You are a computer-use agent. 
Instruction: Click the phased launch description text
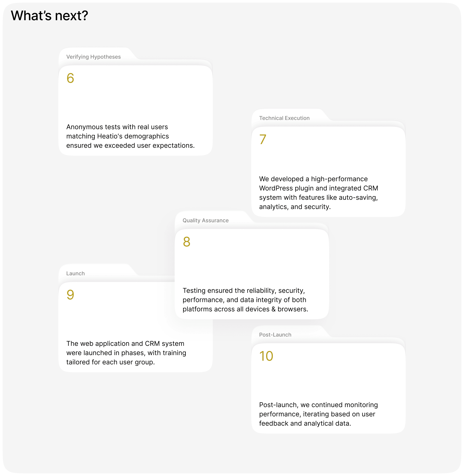[126, 353]
